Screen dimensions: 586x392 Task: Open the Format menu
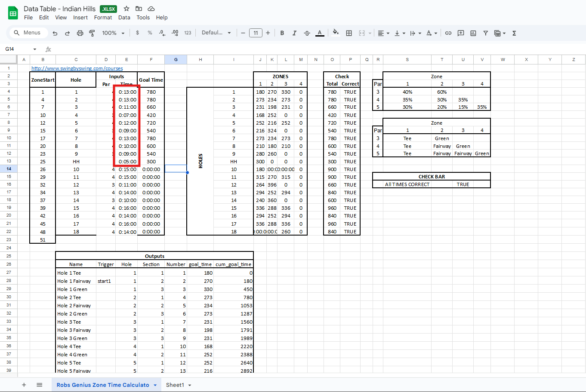pos(103,18)
